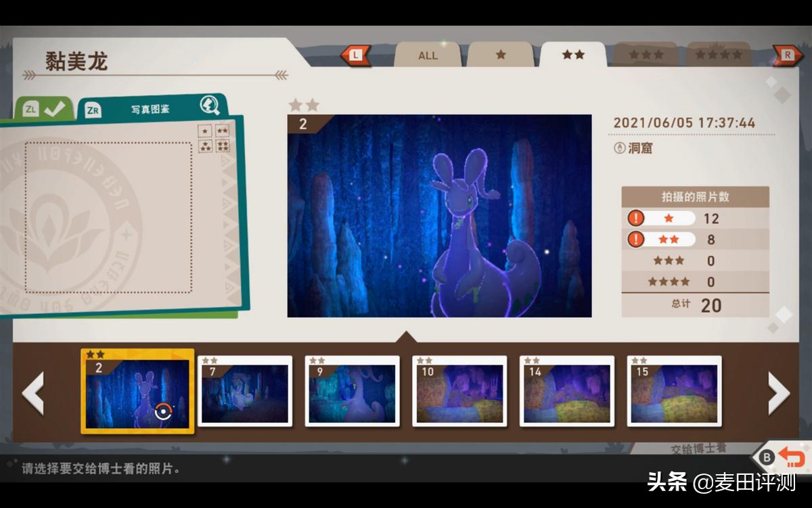Open the four-star tab
The image size is (812, 508).
pos(719,55)
